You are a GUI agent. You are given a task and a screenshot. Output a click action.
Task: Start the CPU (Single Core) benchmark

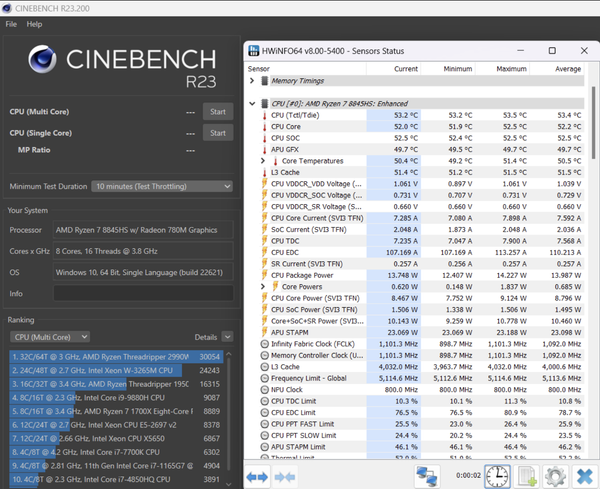[218, 133]
